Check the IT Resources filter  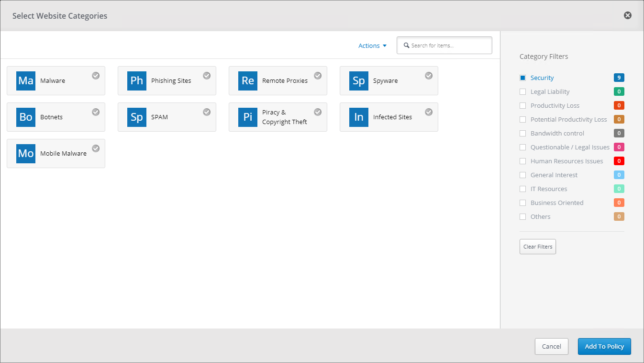[523, 189]
